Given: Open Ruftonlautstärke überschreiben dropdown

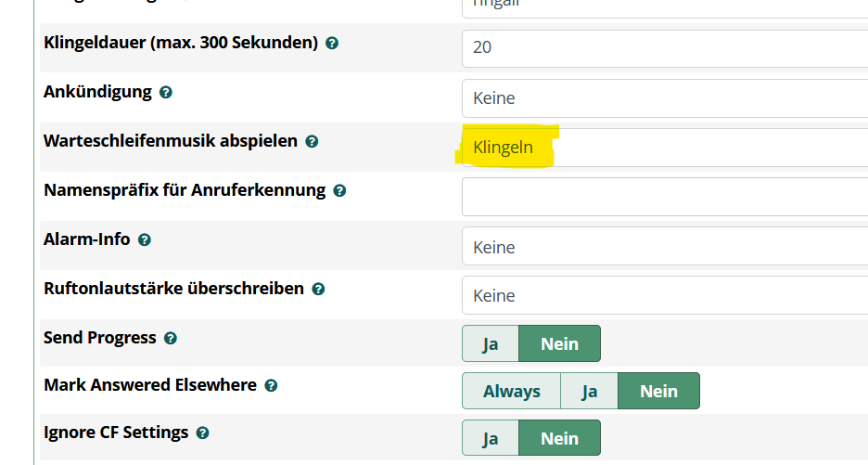Looking at the screenshot, I should pyautogui.click(x=664, y=296).
